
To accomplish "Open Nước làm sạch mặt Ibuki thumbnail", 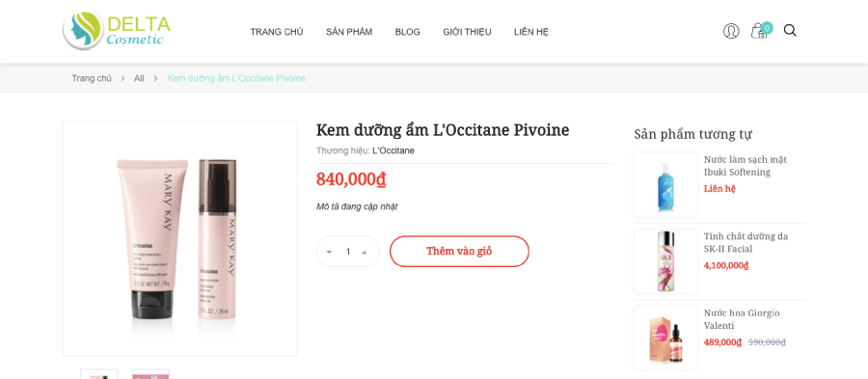I will 665,185.
